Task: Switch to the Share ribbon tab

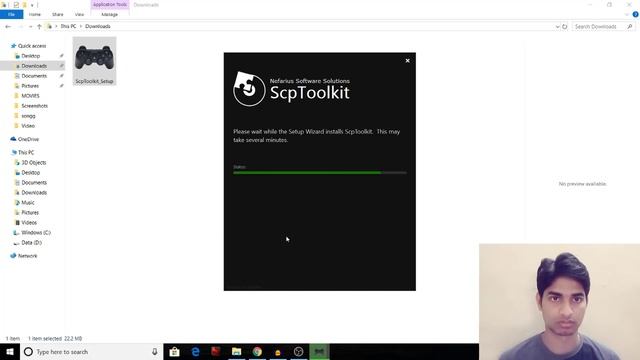Action: (58, 14)
